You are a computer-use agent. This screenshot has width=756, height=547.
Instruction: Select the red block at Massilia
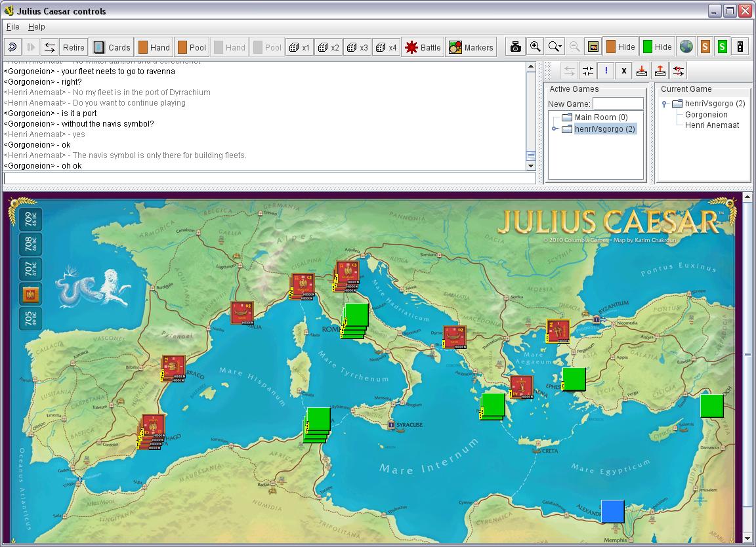coord(242,313)
